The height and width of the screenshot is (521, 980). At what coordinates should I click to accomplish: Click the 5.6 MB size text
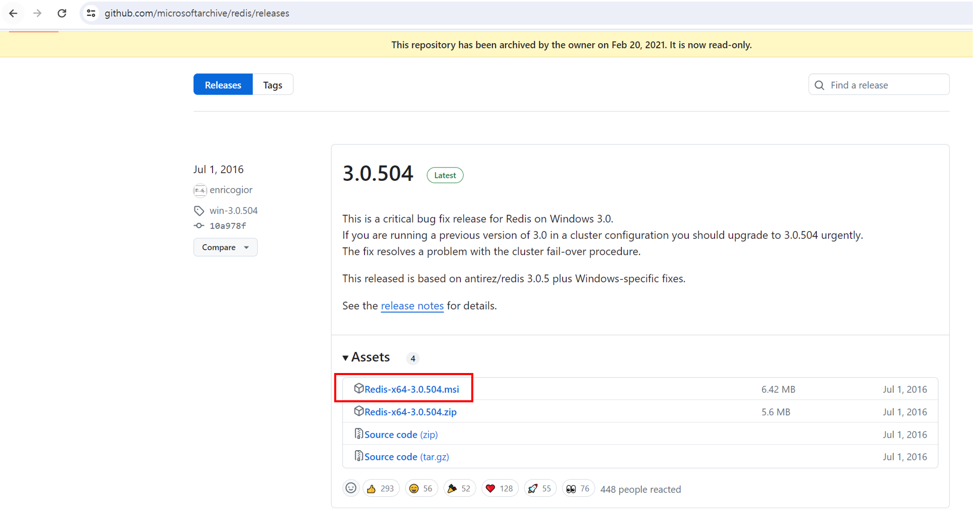click(776, 412)
